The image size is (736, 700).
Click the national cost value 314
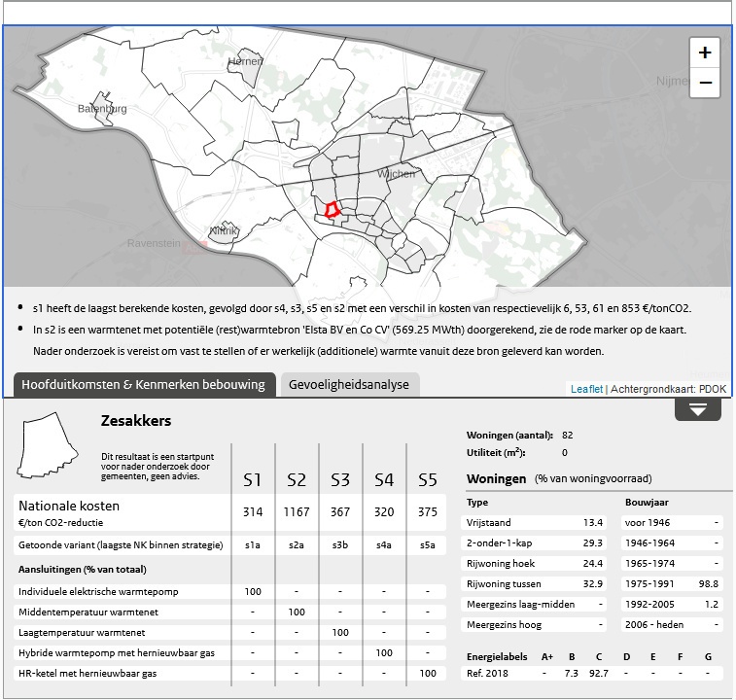(x=253, y=511)
